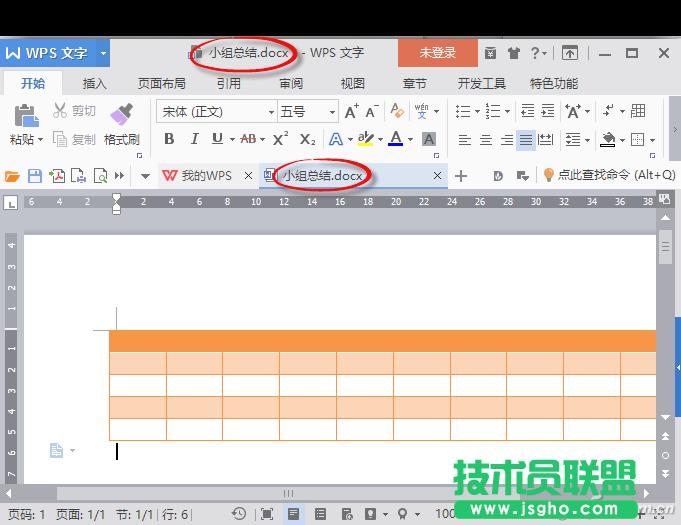
Task: Apply superscript with the X² icon
Action: tap(281, 139)
